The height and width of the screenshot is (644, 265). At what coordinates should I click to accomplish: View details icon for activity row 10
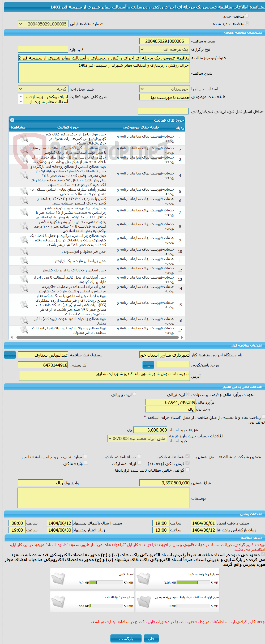24,251
